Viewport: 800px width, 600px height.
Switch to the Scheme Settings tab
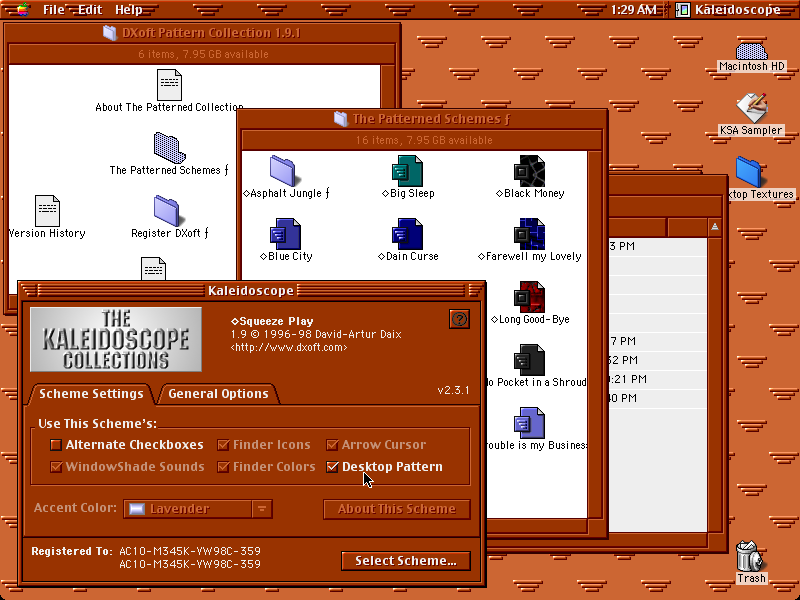click(x=91, y=394)
